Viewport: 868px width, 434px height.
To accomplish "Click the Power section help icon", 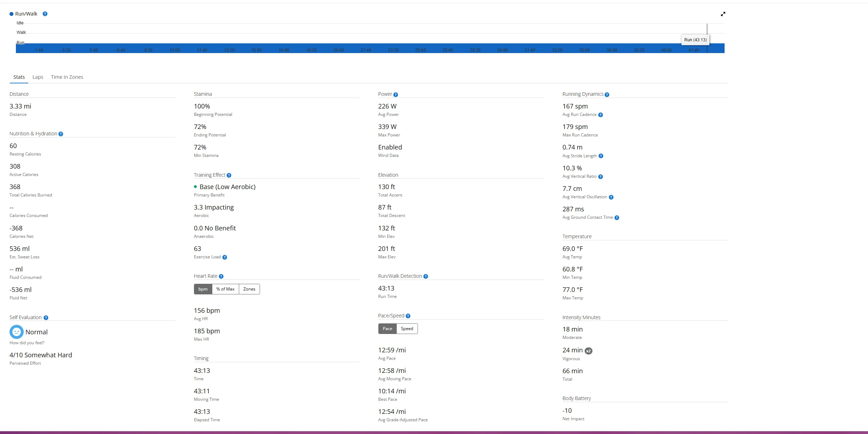I will (396, 95).
